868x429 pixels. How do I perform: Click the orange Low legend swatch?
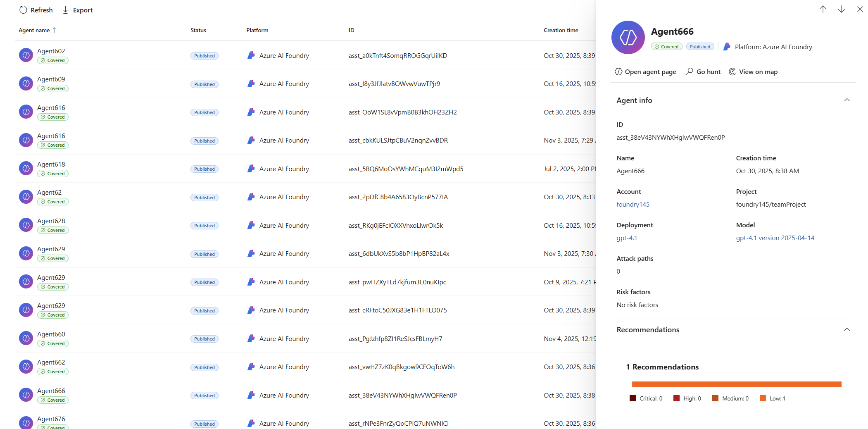coord(763,398)
